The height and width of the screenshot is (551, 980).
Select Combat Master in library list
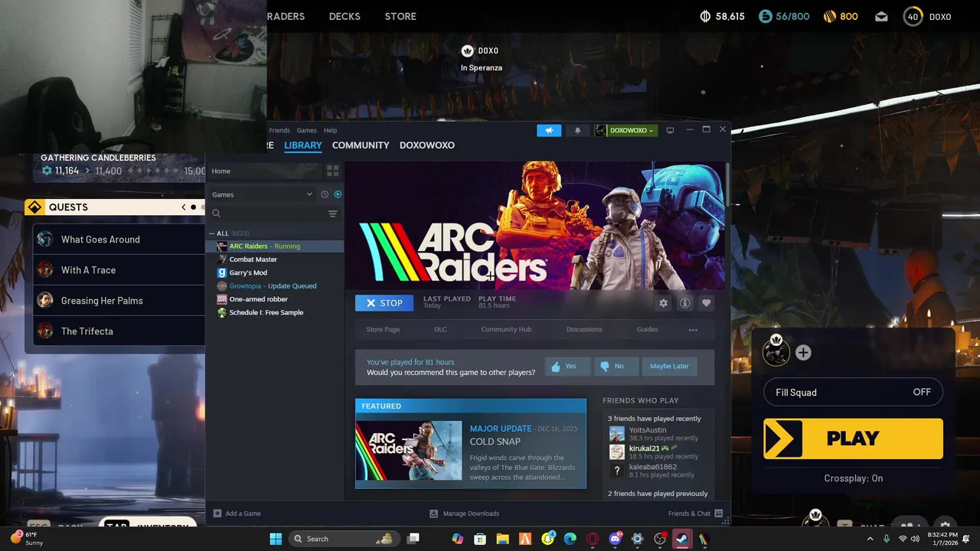(275, 259)
